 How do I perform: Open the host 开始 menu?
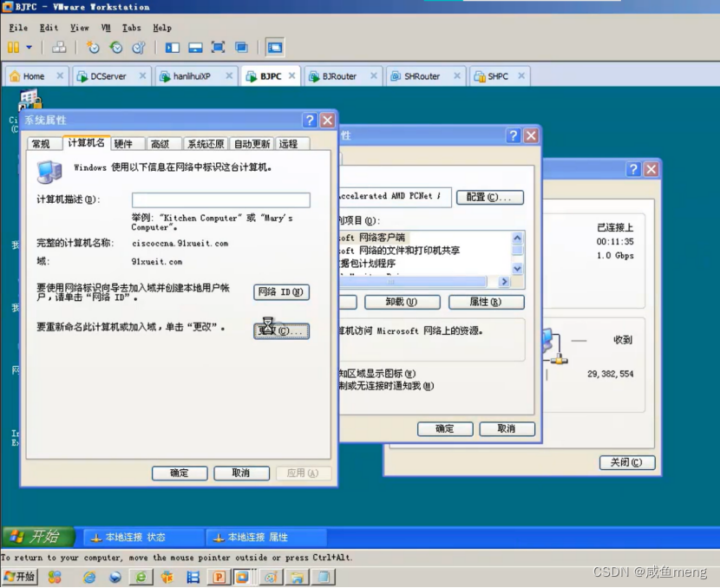20,577
